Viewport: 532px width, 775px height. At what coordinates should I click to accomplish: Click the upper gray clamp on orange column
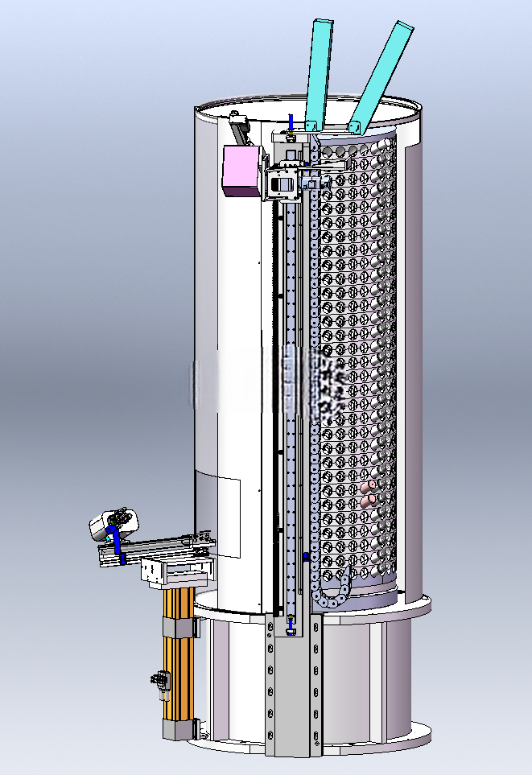(x=180, y=628)
